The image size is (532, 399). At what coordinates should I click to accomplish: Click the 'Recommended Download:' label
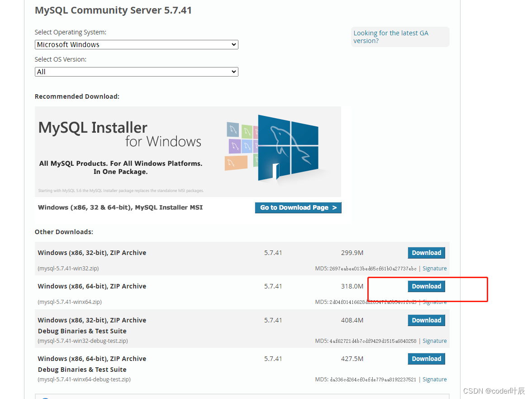(77, 96)
